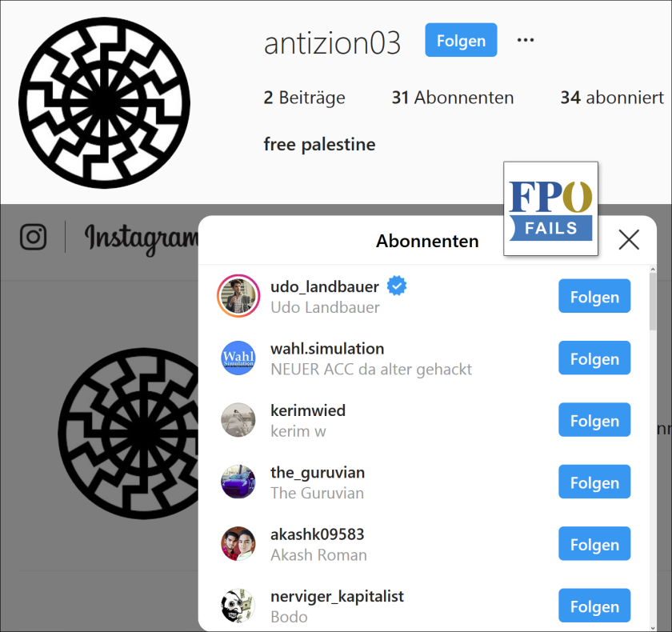This screenshot has width=672, height=632.
Task: Open the the_guruvian username link
Action: [318, 472]
